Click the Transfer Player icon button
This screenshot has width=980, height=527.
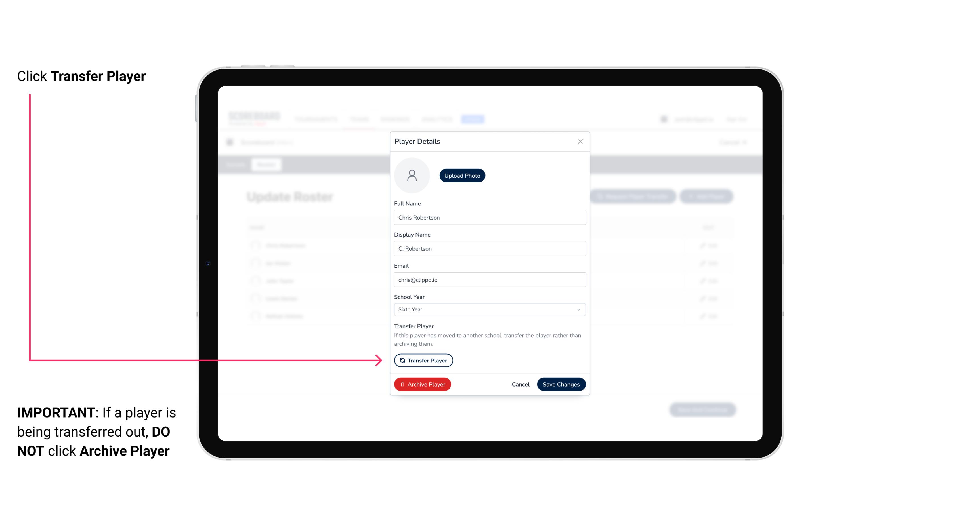(x=423, y=360)
